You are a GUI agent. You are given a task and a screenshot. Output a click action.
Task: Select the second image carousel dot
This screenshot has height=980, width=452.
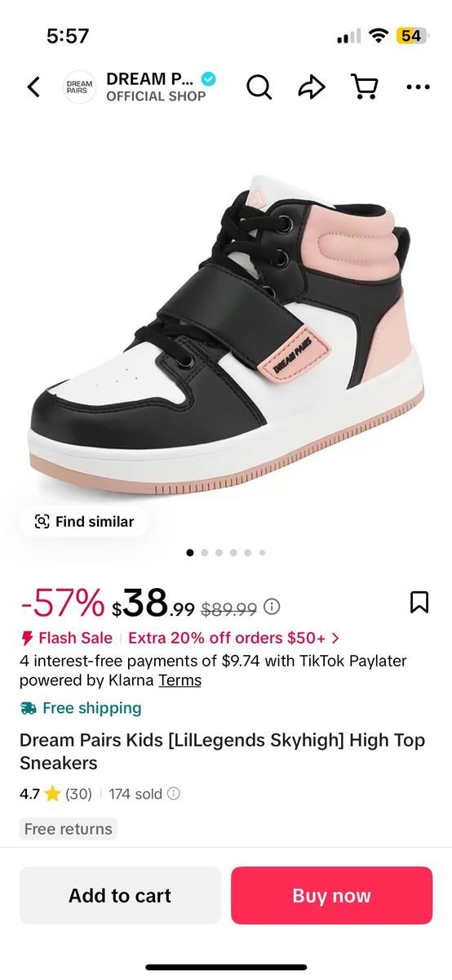click(x=205, y=553)
